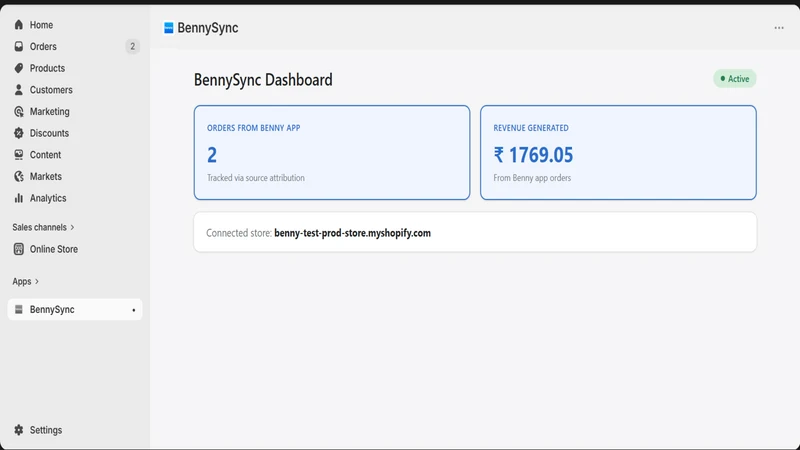Click the Customers person icon
Image resolution: width=800 pixels, height=450 pixels.
pos(19,90)
